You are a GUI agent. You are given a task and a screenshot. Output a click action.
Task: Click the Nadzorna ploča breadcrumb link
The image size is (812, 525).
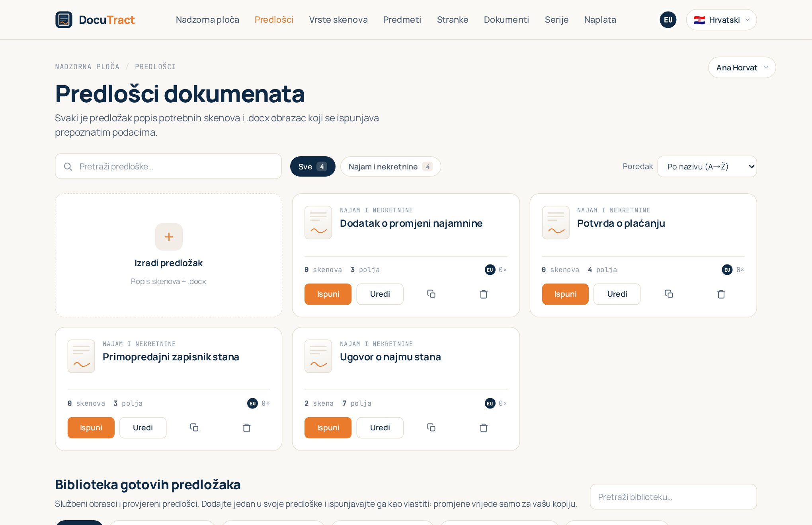[87, 67]
